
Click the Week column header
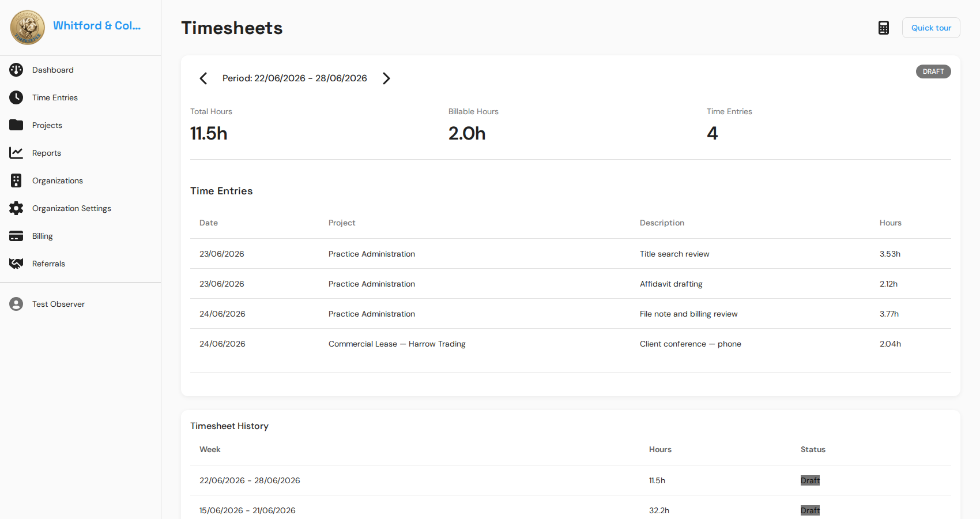(210, 449)
